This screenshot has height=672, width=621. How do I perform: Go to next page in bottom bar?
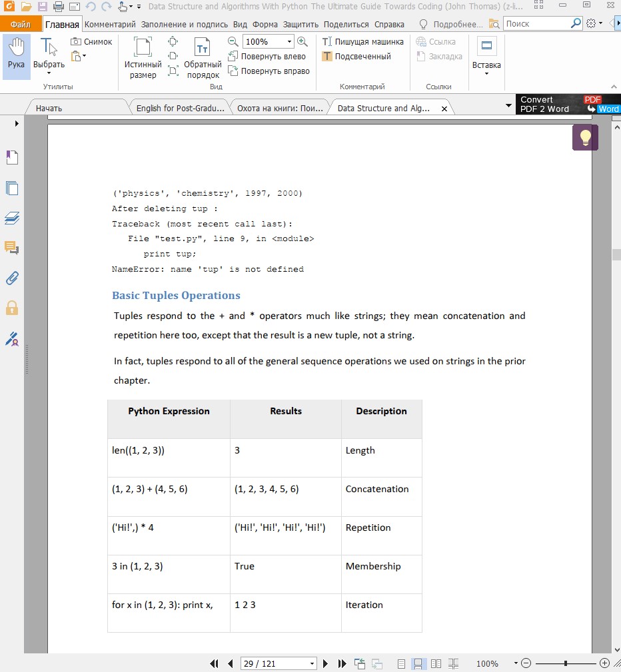coord(325,663)
